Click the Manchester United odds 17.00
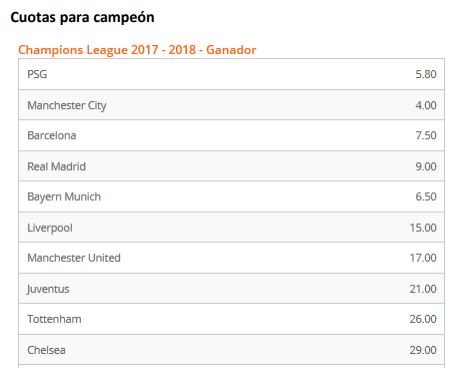This screenshot has width=457, height=382. tap(423, 258)
